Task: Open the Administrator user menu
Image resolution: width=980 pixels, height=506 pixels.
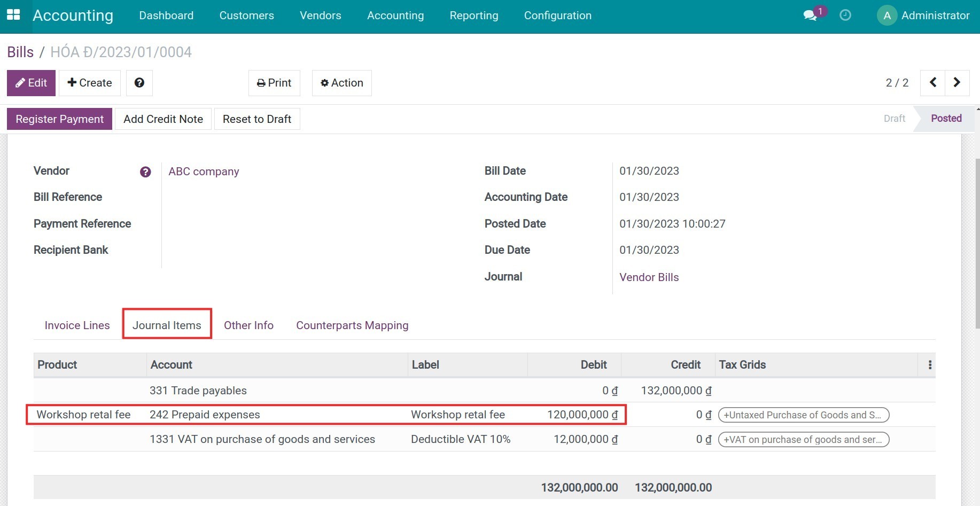Action: (x=923, y=15)
